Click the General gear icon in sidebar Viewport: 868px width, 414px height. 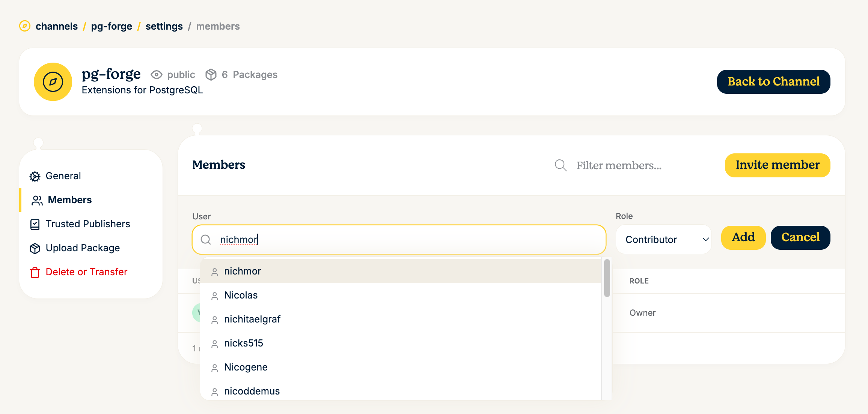35,176
